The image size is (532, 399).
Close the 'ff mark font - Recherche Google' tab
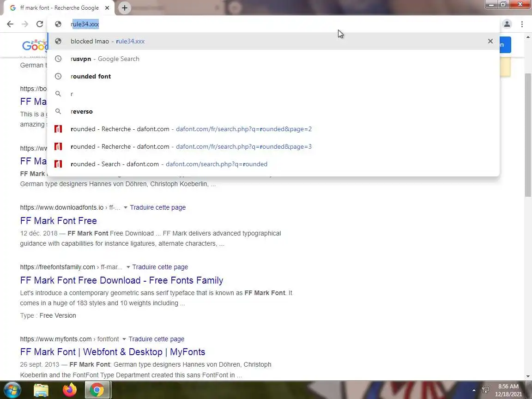pos(107,8)
